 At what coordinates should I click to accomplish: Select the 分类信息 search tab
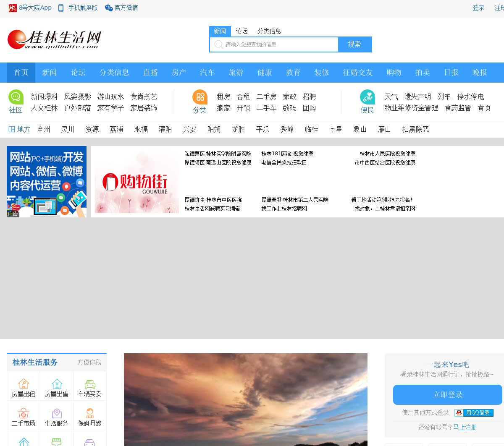pos(269,31)
